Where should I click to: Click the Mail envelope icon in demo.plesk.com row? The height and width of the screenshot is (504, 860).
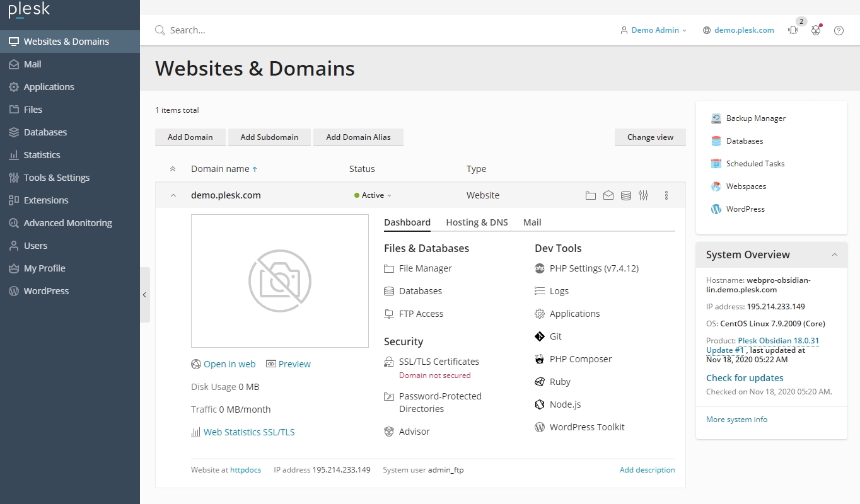[608, 195]
